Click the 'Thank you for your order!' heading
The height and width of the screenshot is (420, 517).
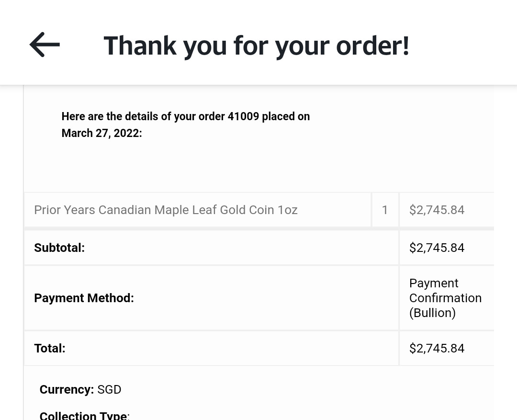(x=257, y=46)
